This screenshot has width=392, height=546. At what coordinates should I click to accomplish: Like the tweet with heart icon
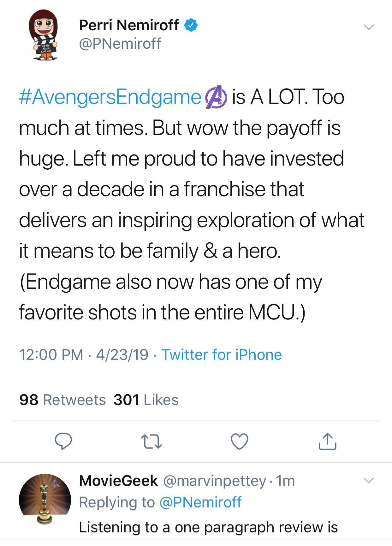click(x=240, y=441)
